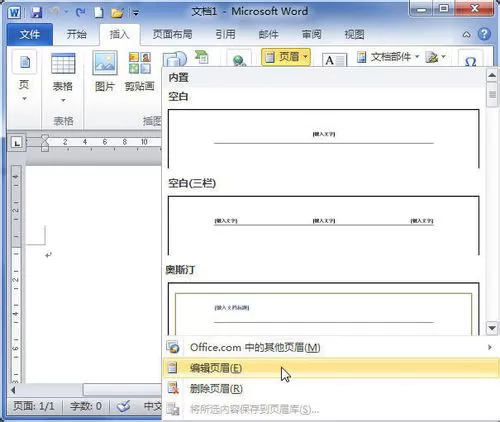The width and height of the screenshot is (500, 422).
Task: Choose the 空白 blank header thumbnail
Action: (x=323, y=139)
